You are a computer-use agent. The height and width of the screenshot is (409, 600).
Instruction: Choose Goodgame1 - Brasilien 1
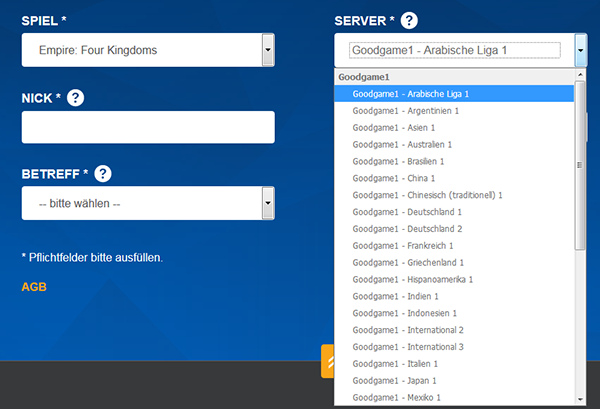pyautogui.click(x=454, y=161)
